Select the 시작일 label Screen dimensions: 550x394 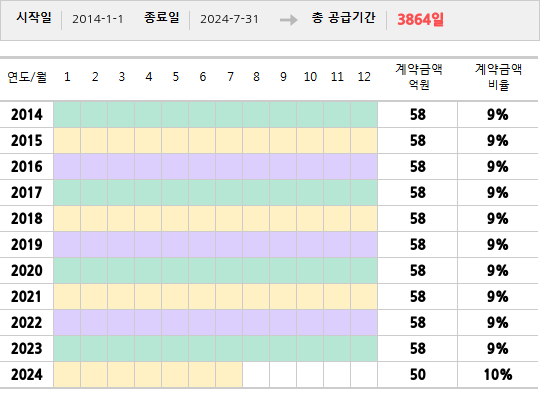(x=34, y=17)
